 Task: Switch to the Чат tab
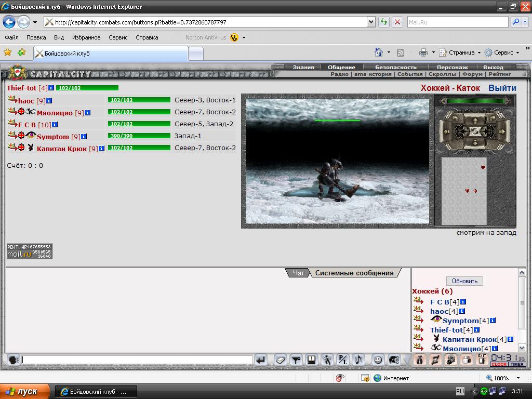(298, 273)
